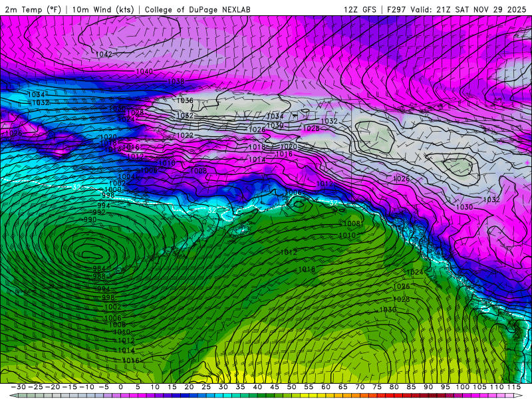532x399 pixels.
Task: Click the 30 label on the temperature scale
Action: click(x=223, y=387)
